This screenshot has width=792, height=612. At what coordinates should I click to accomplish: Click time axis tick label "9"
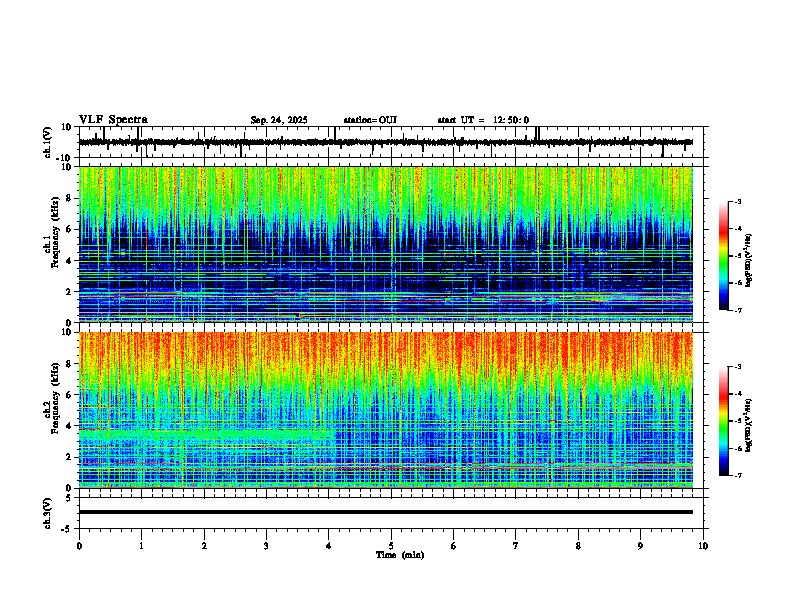640,546
